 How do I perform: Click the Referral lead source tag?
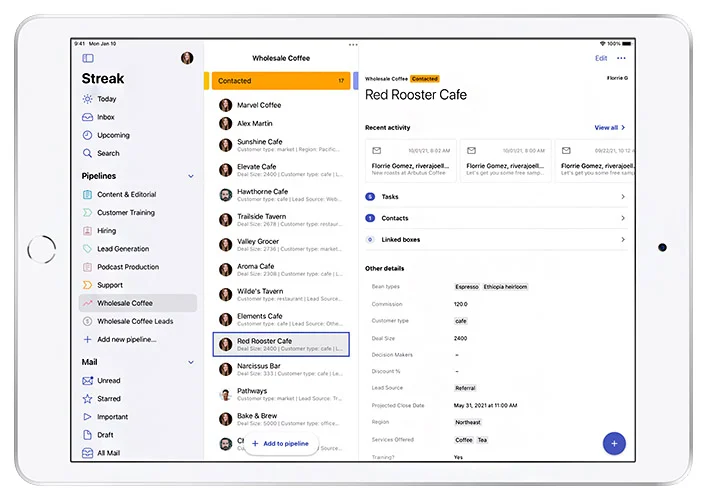(465, 388)
